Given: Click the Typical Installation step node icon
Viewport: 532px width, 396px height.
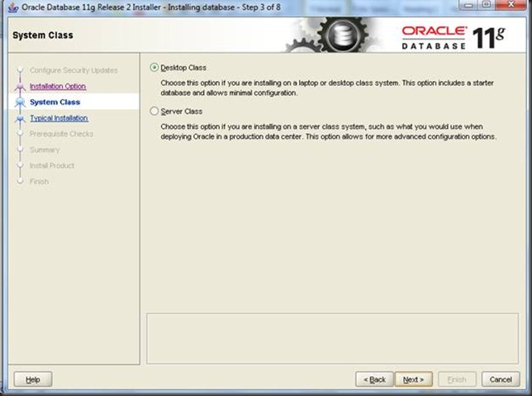Looking at the screenshot, I should pyautogui.click(x=20, y=118).
